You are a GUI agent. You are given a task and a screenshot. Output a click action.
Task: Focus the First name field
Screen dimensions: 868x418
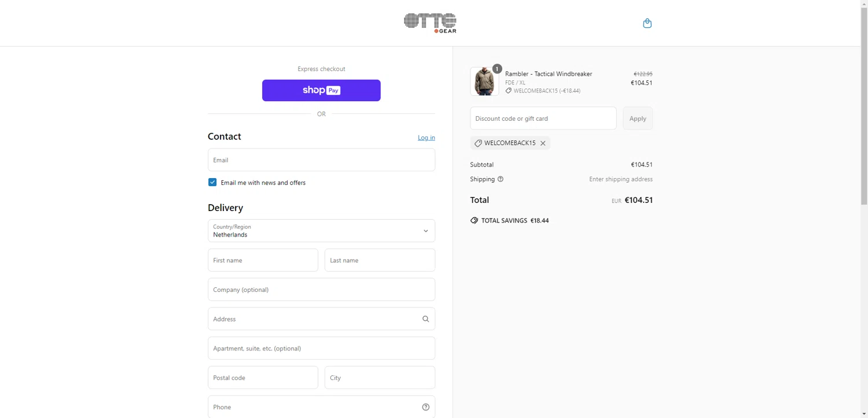263,260
